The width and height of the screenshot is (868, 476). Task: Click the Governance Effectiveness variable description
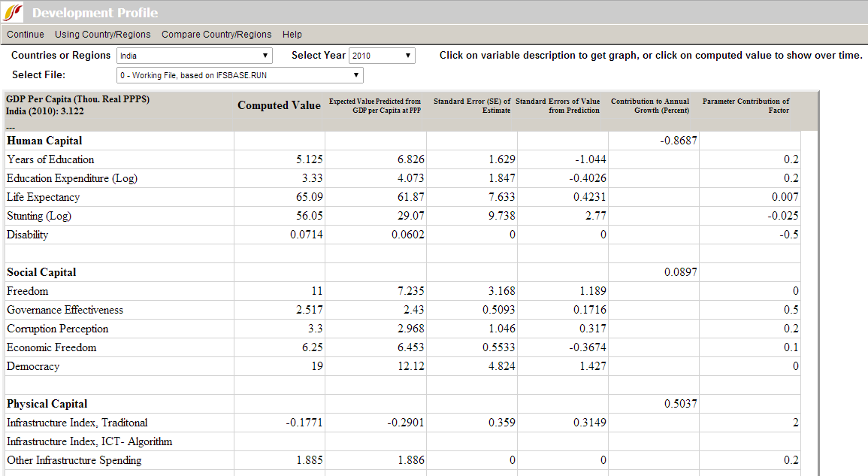tap(65, 310)
